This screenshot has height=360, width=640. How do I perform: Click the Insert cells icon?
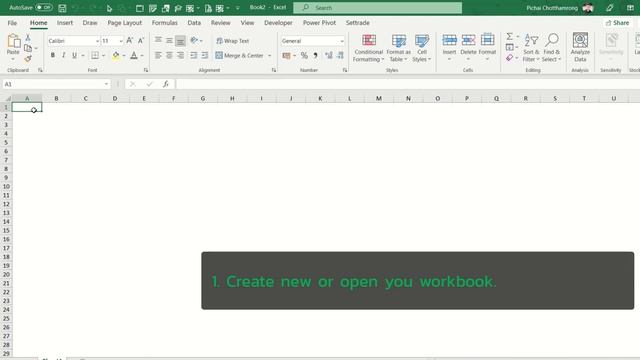(449, 40)
